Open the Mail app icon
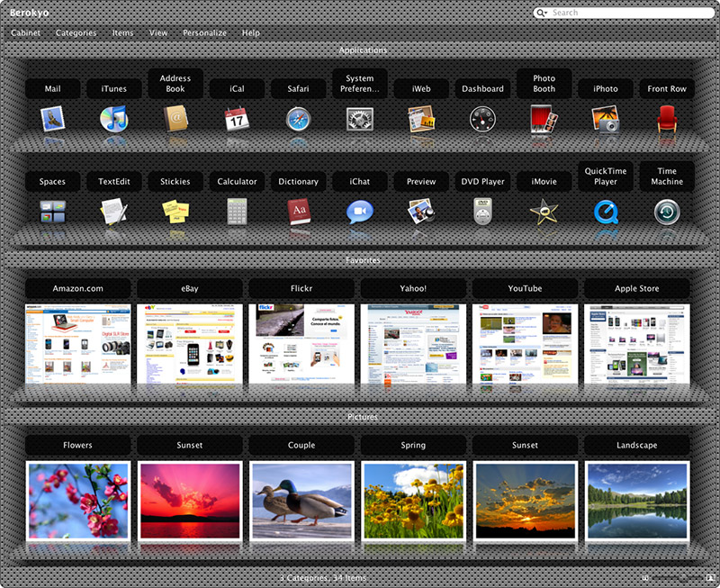The image size is (720, 588). point(52,119)
